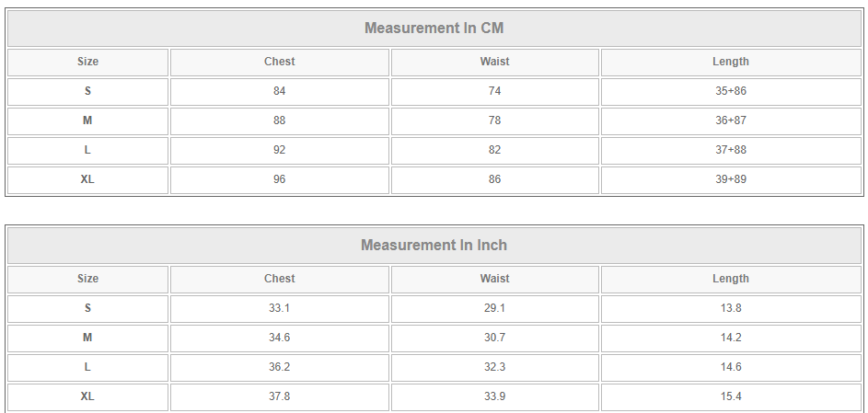Click the waist value 33.9
Screen dimensions: 868x413
click(495, 397)
